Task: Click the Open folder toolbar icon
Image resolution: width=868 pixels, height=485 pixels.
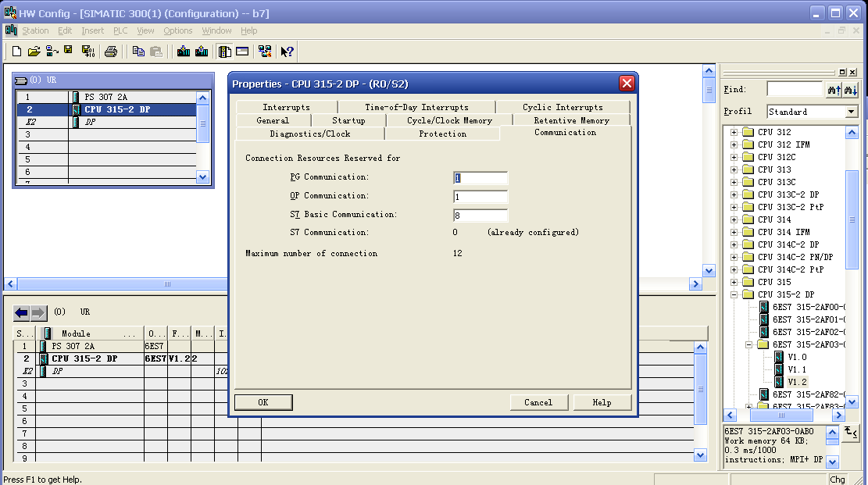Action: click(34, 52)
